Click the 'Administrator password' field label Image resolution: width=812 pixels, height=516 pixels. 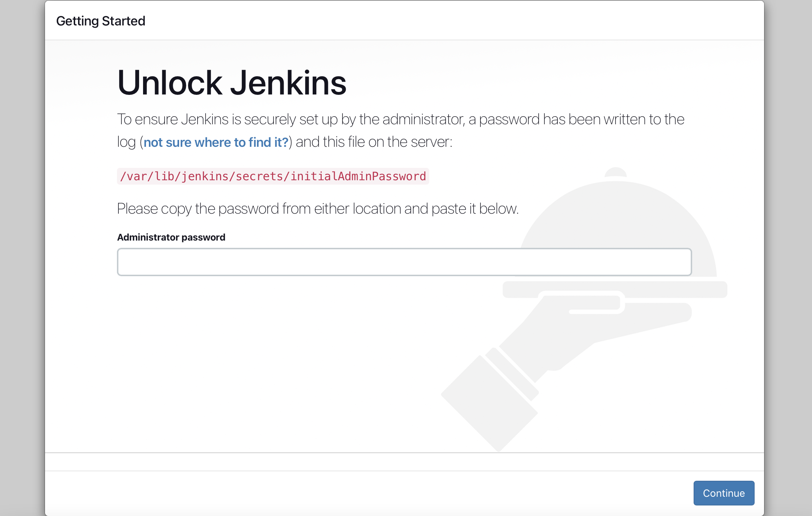click(171, 237)
